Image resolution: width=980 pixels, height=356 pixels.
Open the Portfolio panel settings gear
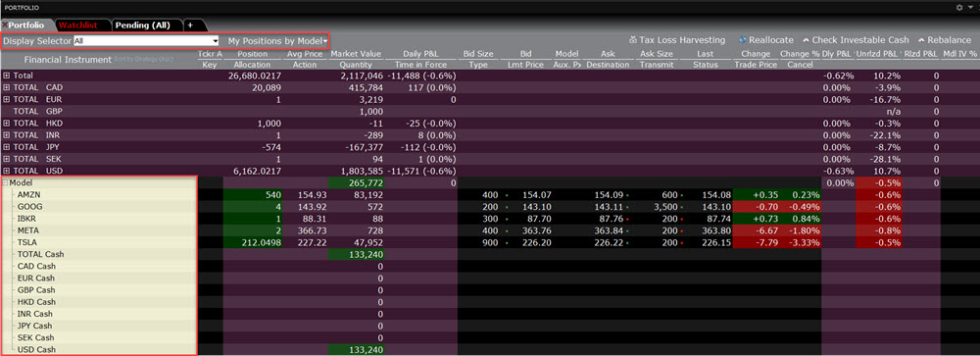[x=959, y=7]
